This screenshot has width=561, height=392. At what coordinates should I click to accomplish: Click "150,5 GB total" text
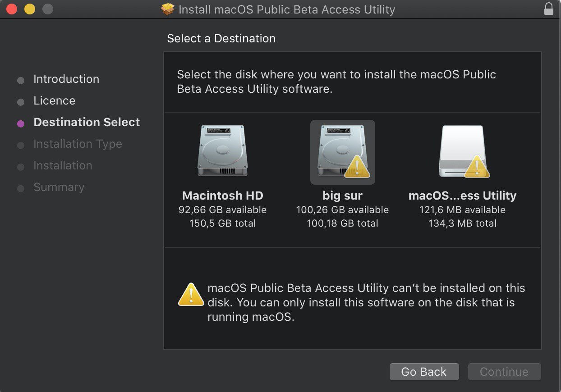pos(223,223)
